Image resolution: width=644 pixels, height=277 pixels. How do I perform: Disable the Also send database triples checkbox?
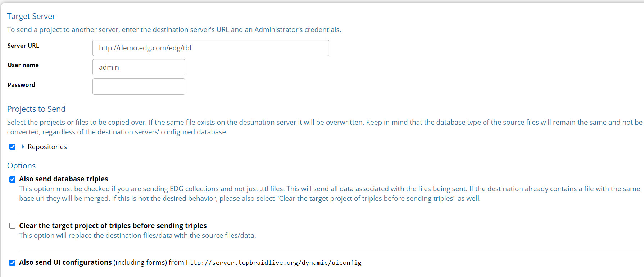13,179
